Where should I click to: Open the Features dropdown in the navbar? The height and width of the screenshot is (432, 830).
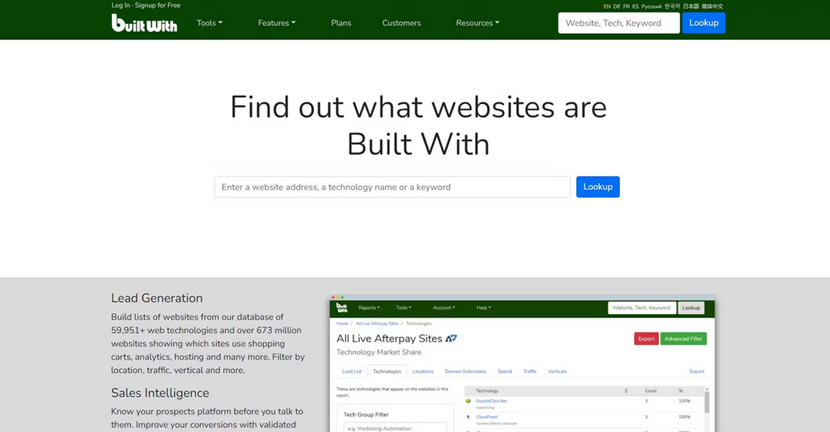pos(276,23)
